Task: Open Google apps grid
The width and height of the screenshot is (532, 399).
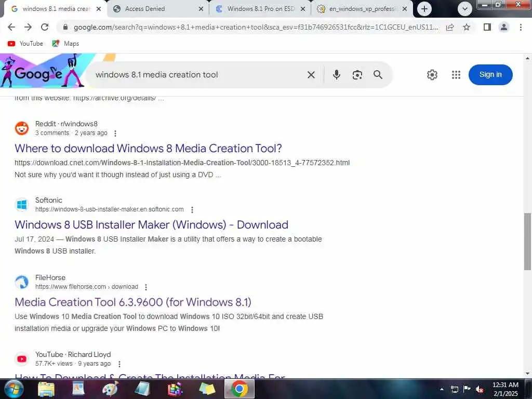Action: (x=456, y=75)
